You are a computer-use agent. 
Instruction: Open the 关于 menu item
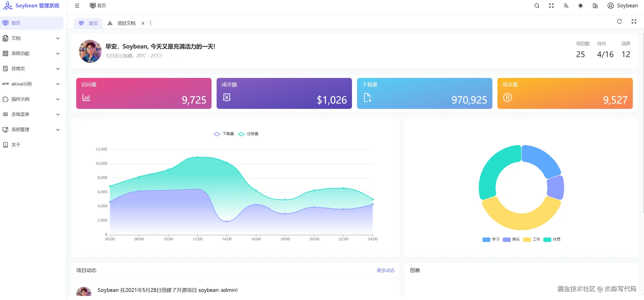(16, 145)
